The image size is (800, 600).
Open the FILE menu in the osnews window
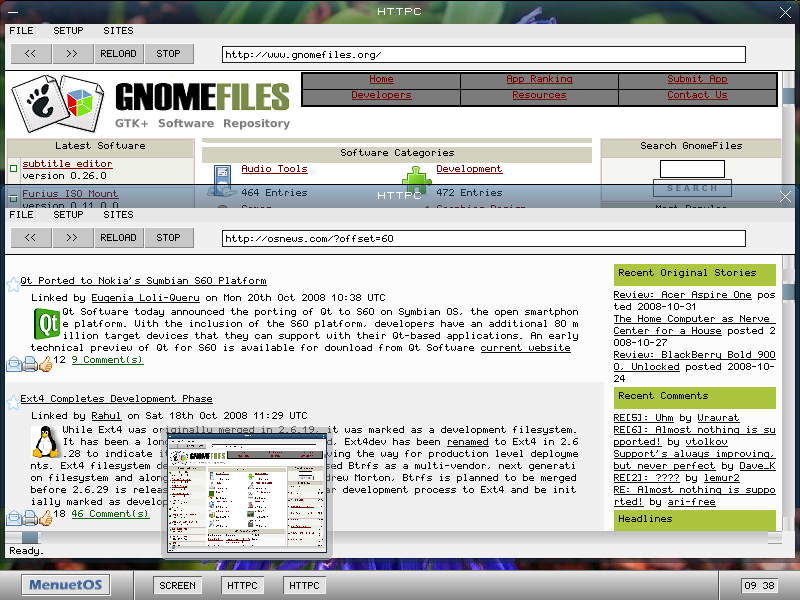(21, 215)
